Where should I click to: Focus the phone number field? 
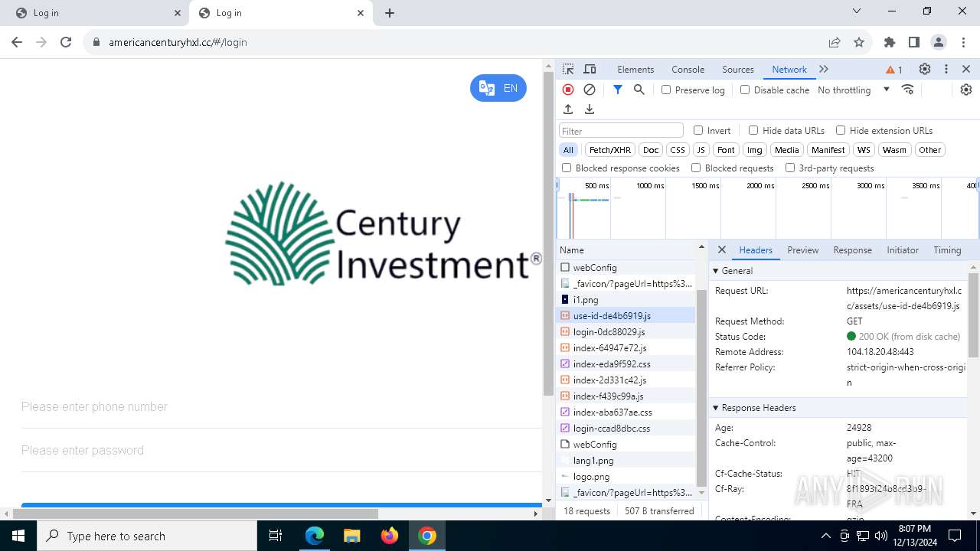pos(281,406)
